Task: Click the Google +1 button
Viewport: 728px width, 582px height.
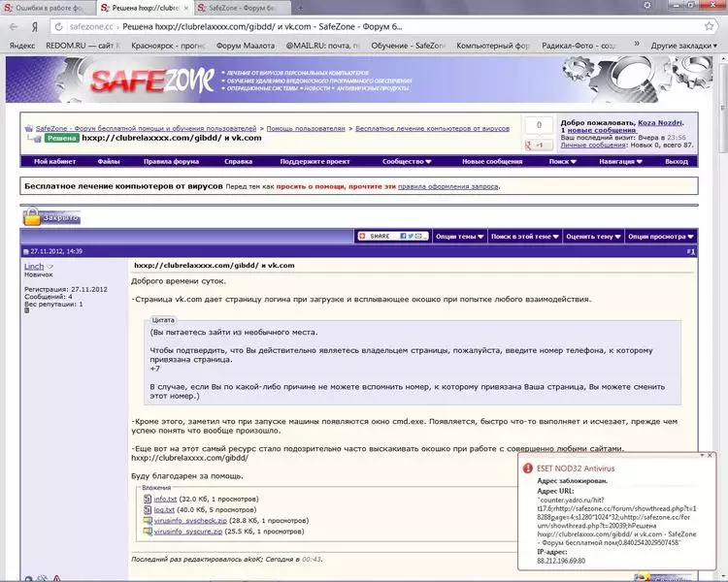Action: pos(538,145)
